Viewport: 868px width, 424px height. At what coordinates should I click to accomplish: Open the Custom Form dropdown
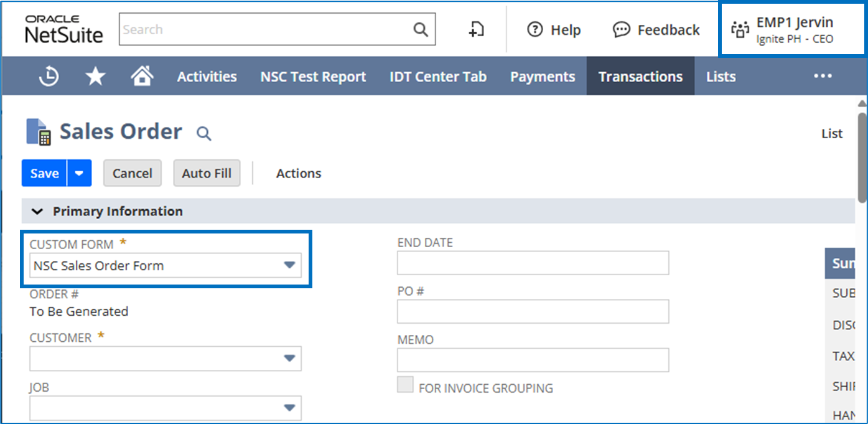point(166,265)
